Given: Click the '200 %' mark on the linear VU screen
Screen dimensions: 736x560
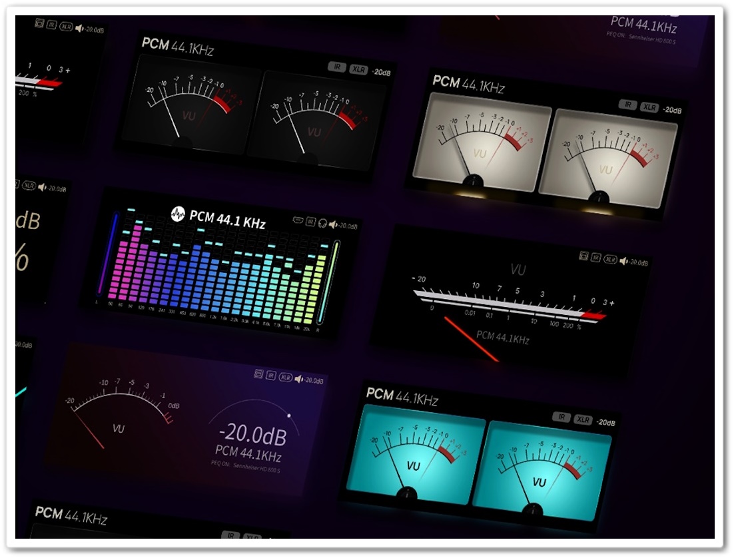Looking at the screenshot, I should pyautogui.click(x=571, y=326).
